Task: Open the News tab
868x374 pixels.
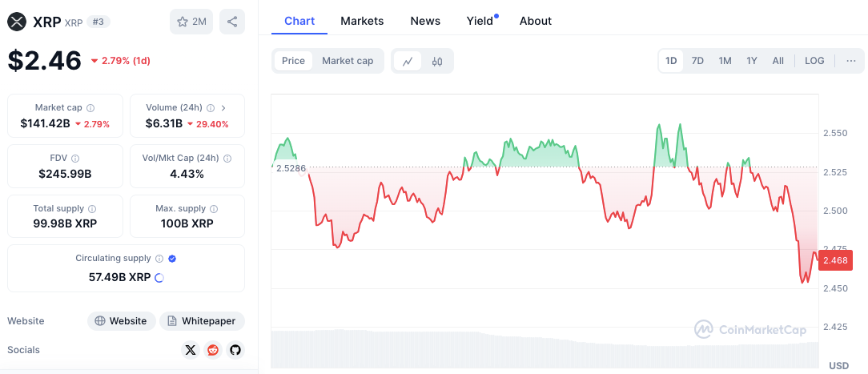Action: (x=425, y=21)
